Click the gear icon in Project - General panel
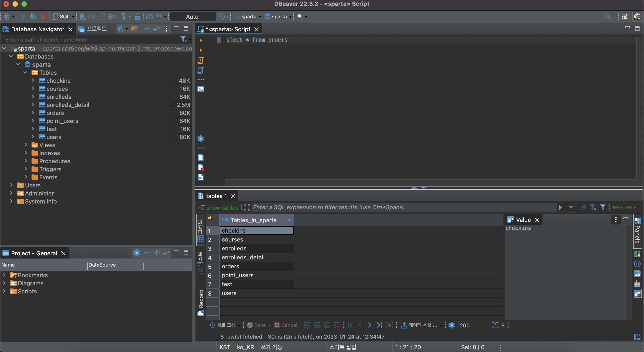The height and width of the screenshot is (352, 644). [136, 253]
